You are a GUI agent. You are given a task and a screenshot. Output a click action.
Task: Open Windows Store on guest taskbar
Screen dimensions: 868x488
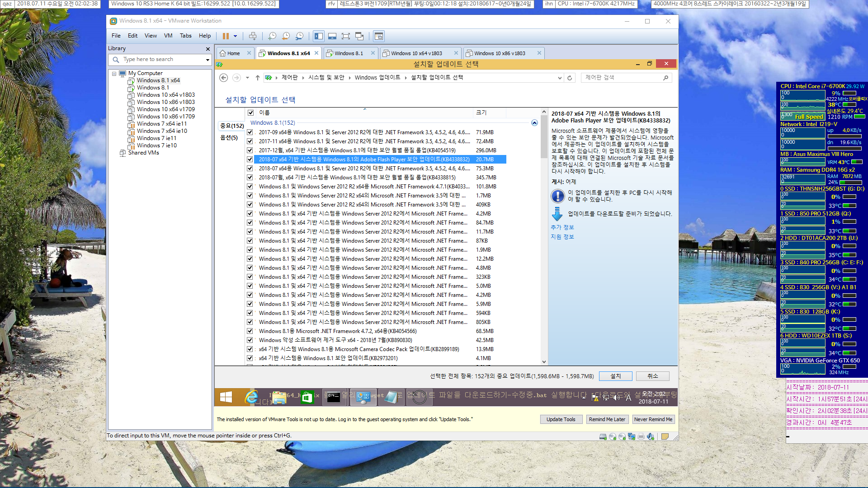tap(307, 397)
